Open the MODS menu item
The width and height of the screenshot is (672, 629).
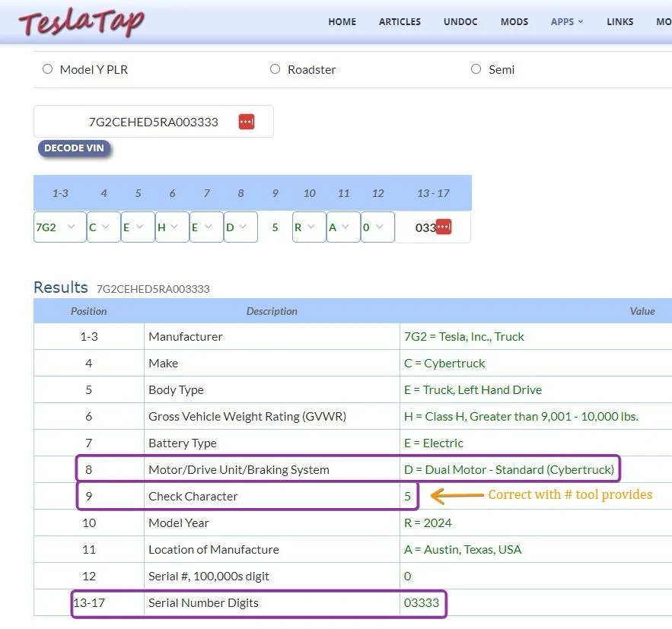pyautogui.click(x=514, y=22)
